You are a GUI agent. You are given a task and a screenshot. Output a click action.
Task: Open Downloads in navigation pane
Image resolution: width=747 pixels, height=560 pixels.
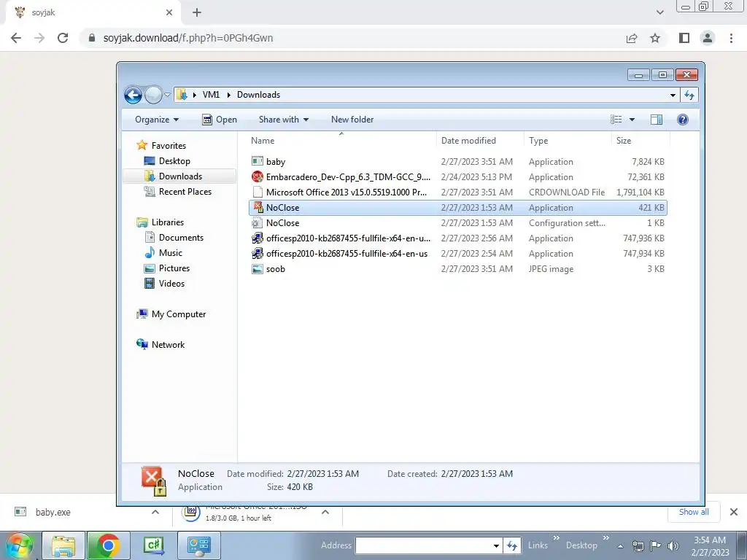point(180,176)
